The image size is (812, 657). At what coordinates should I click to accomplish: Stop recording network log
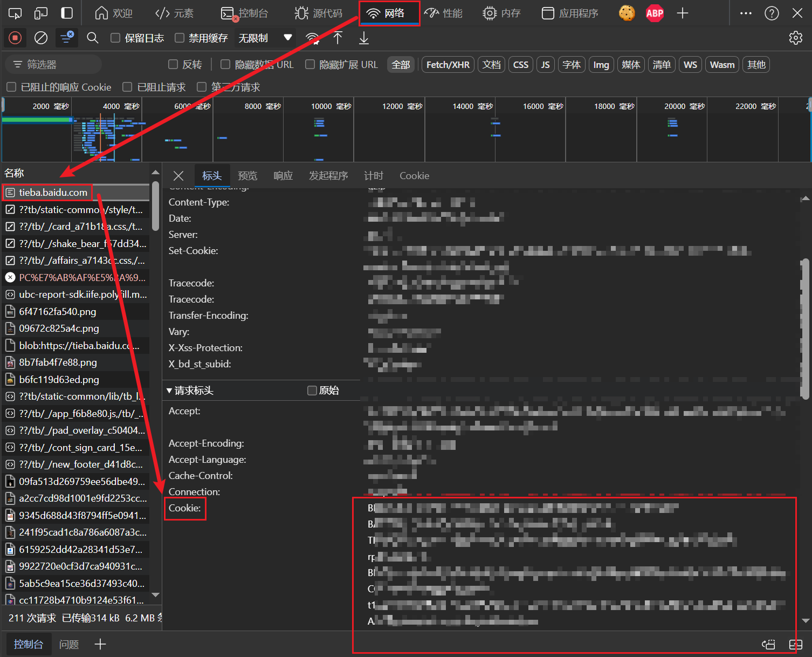point(15,38)
